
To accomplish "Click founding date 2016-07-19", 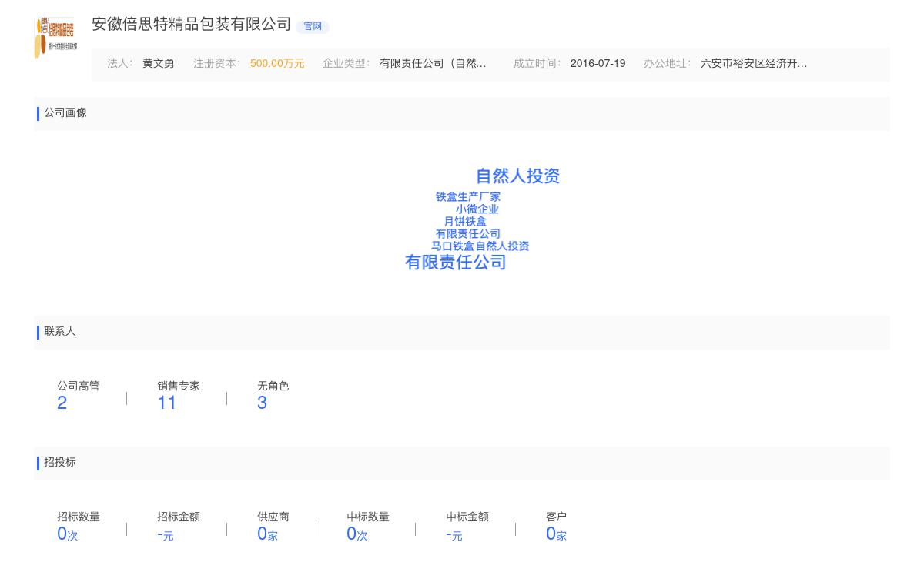I will (598, 64).
